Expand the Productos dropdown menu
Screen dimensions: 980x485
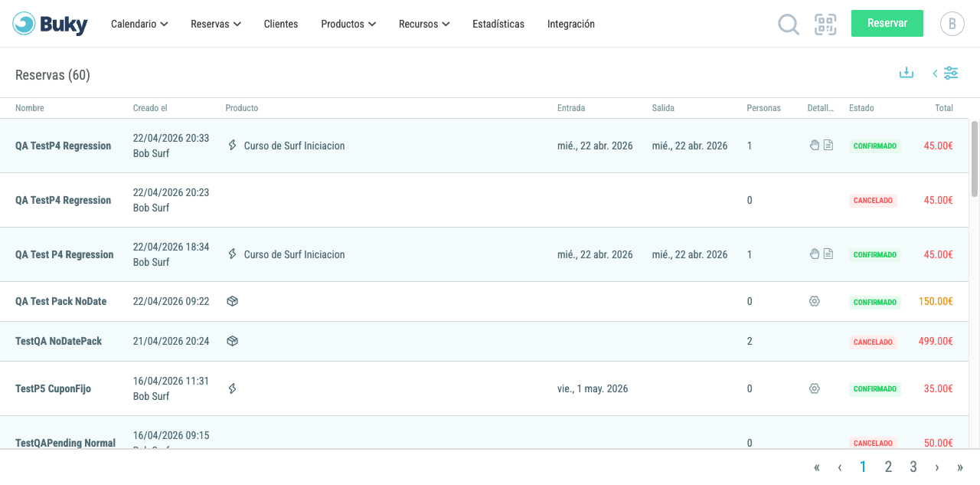click(x=348, y=24)
